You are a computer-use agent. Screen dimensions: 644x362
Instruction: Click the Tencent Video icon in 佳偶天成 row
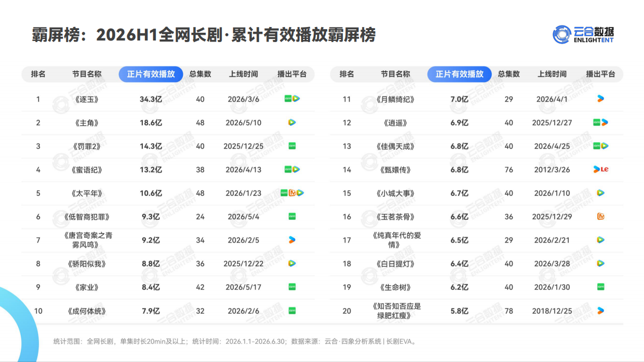coord(605,146)
